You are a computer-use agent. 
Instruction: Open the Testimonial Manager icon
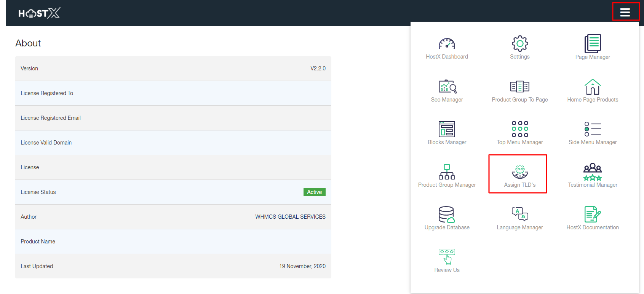593,172
